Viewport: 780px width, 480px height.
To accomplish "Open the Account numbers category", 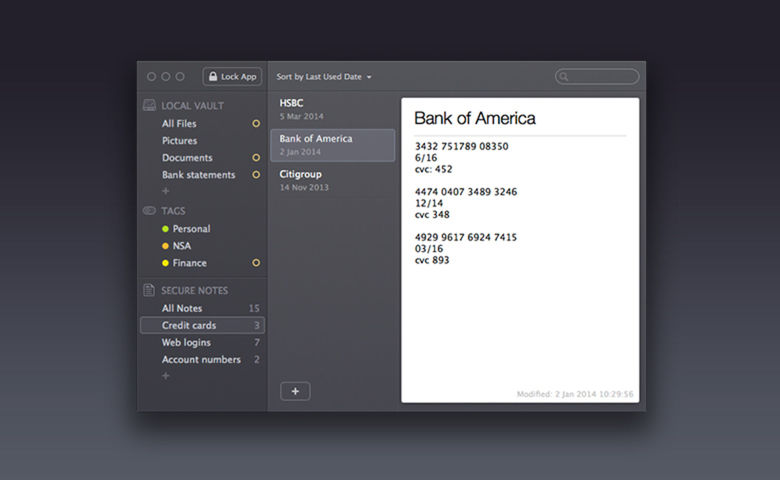I will 202,359.
